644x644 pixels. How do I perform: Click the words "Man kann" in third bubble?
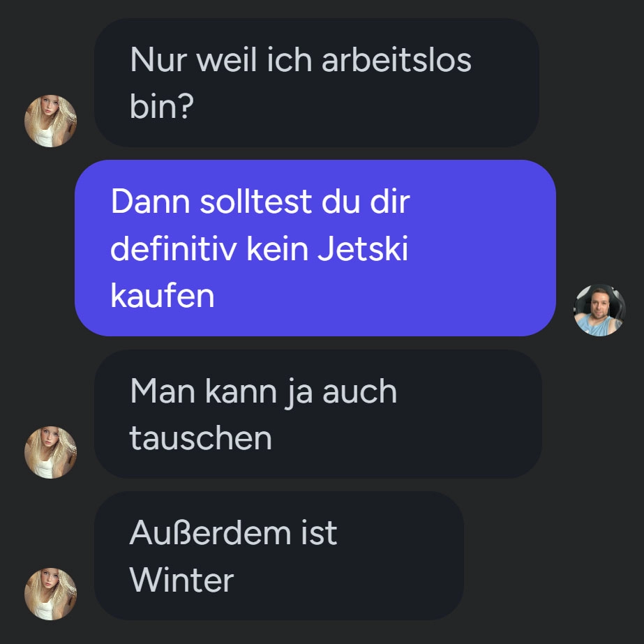[x=204, y=391]
